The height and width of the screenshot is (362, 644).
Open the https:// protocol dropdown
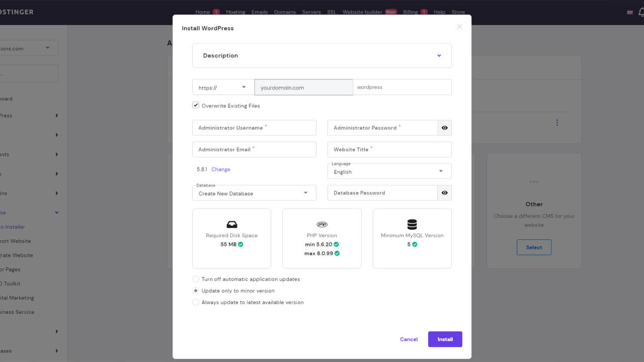tap(223, 87)
